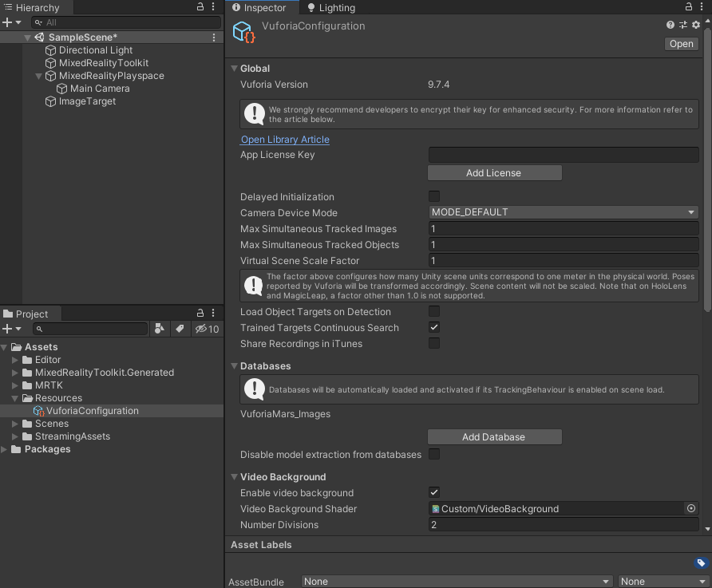Viewport: 712px width, 588px height.
Task: Expand the MRTK folder arrow
Action: coord(15,385)
